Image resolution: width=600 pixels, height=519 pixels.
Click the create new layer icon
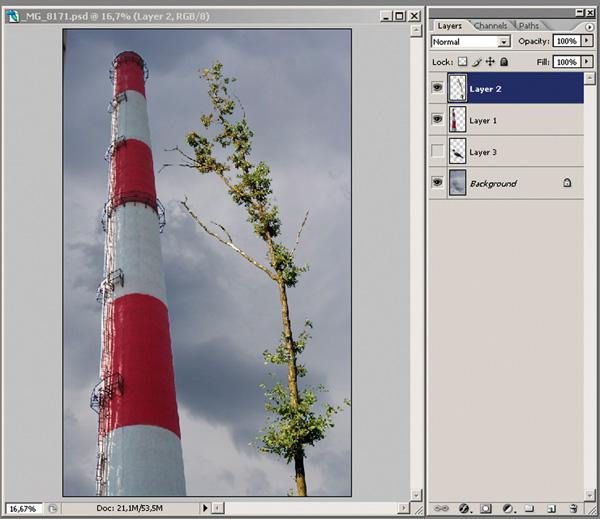tap(551, 508)
